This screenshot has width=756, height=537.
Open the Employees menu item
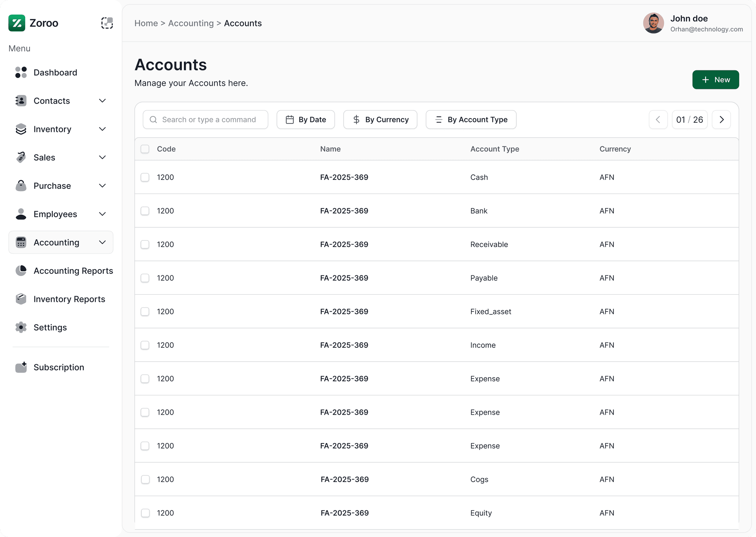pyautogui.click(x=55, y=214)
